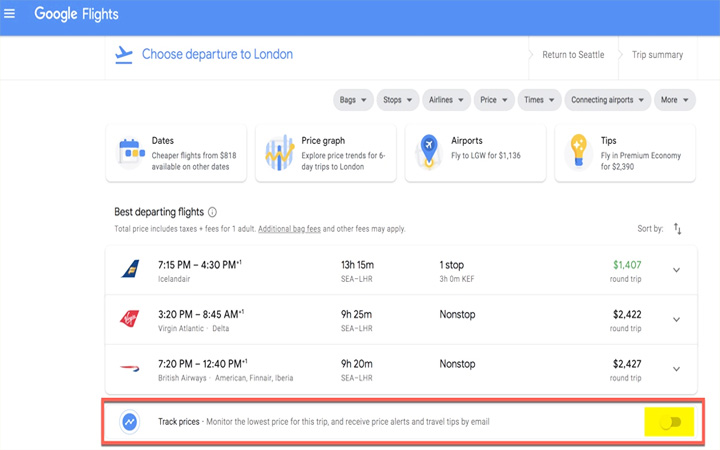Click the 9h 20m duration text
The image size is (720, 450).
tap(357, 364)
